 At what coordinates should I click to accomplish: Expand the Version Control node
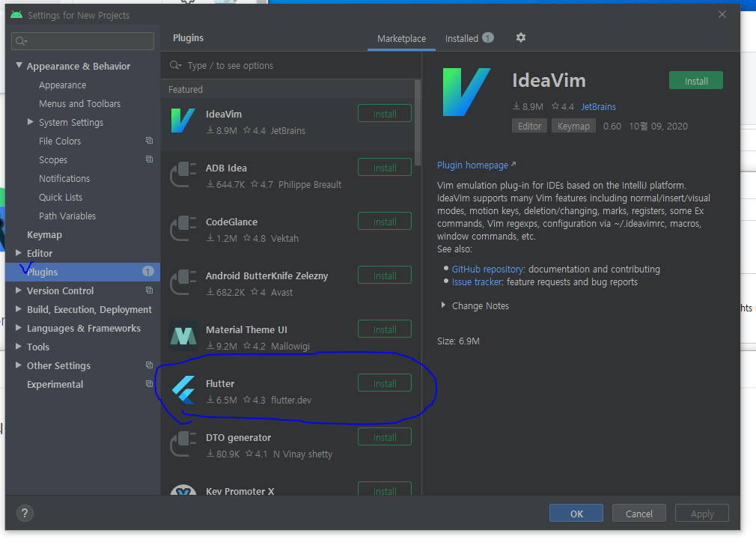[x=18, y=290]
